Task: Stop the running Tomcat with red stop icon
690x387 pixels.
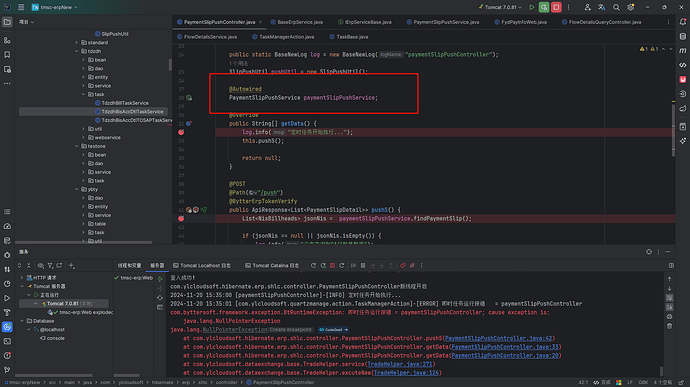Action: click(556, 7)
